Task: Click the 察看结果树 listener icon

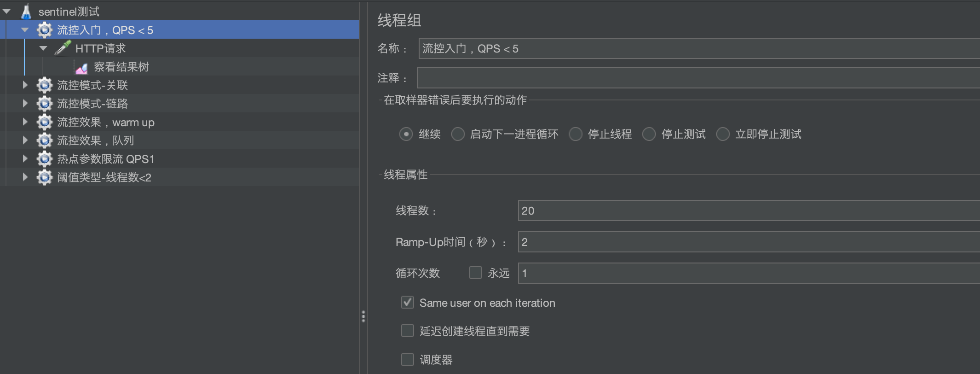Action: 81,68
